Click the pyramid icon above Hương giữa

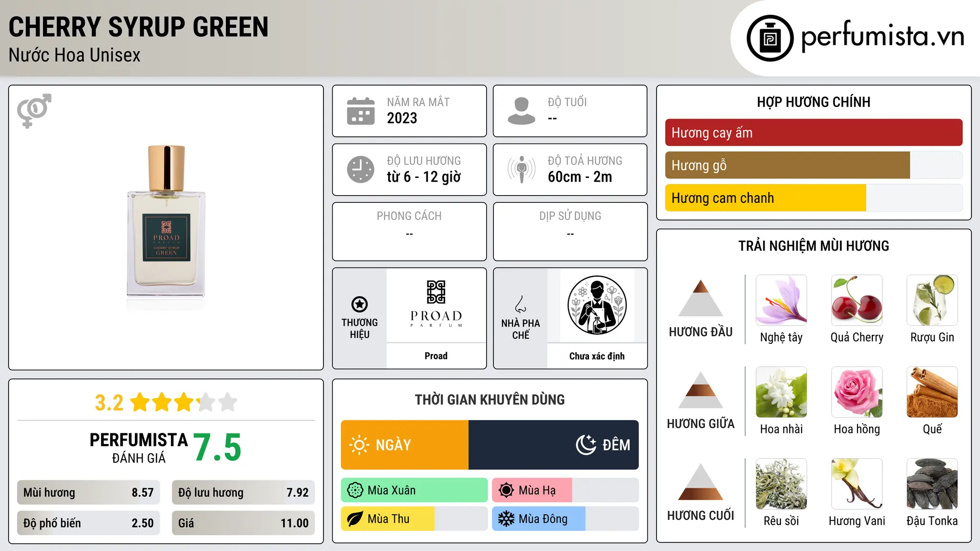point(701,390)
